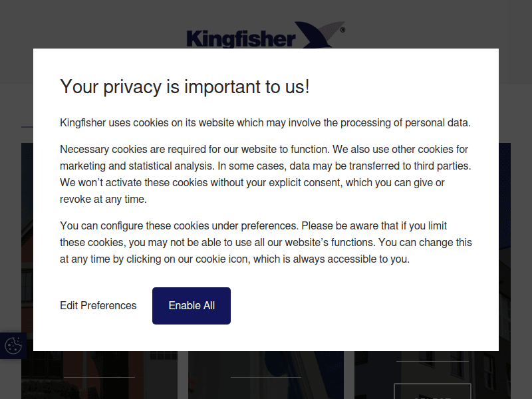Click the bird emblem next to Kingfisher text
This screenshot has width=532, height=399.
click(x=313, y=33)
